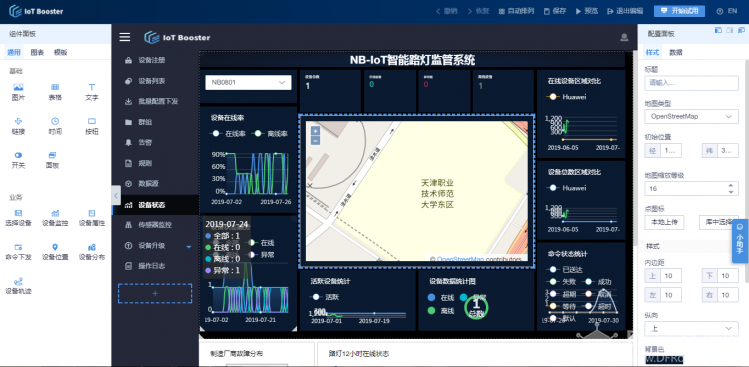The width and height of the screenshot is (749, 367).
Task: Switch to the 图表 tab
Action: pyautogui.click(x=37, y=53)
